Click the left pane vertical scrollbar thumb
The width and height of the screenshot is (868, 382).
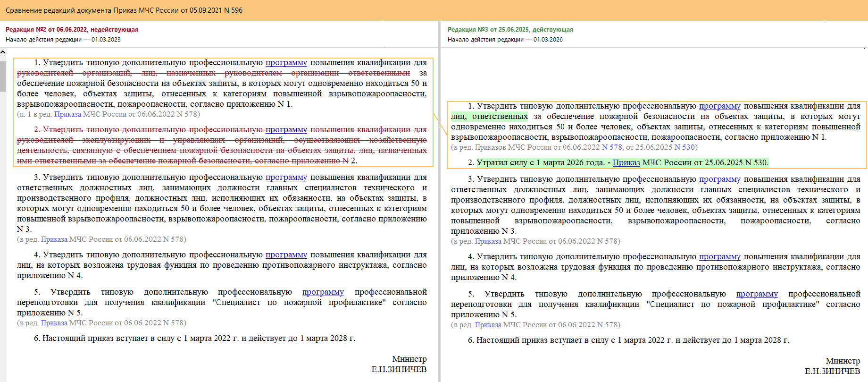tap(3, 76)
